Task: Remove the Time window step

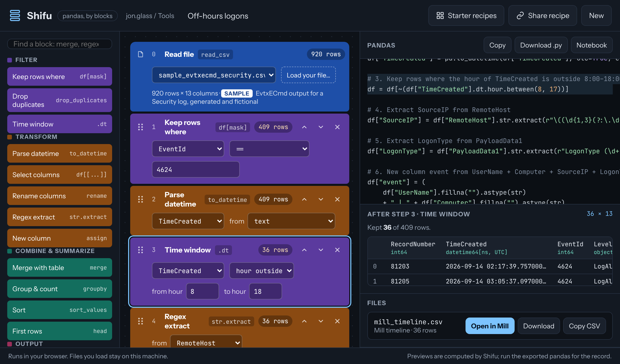Action: pos(337,250)
